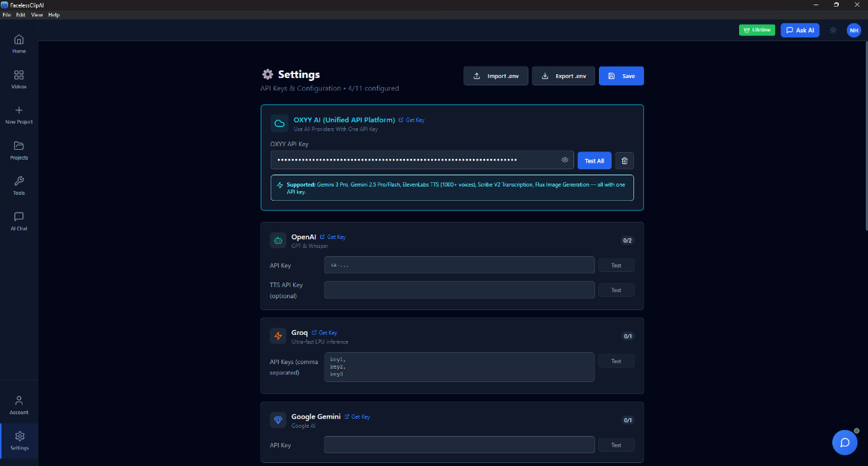Viewport: 868px width, 466px height.
Task: Open the Help menu
Action: [54, 15]
